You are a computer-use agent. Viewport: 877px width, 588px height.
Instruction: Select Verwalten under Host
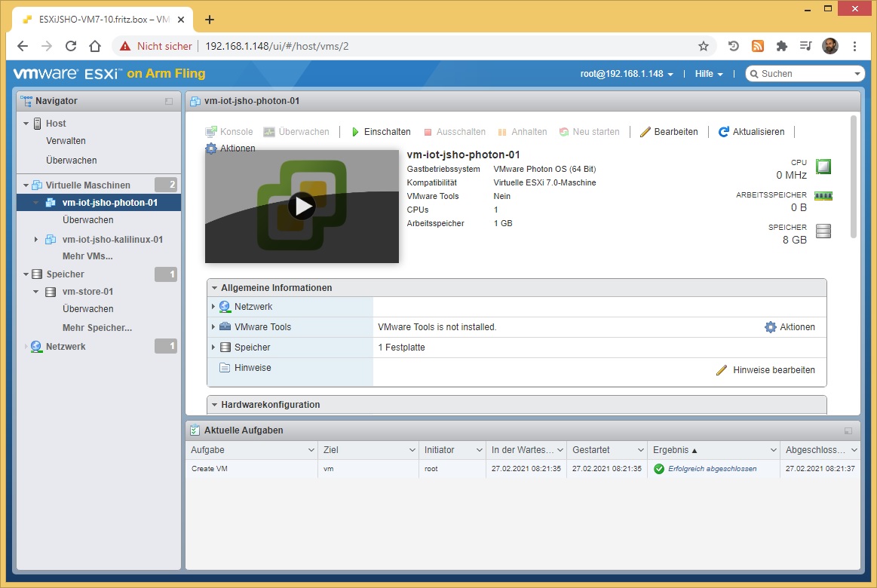[x=66, y=141]
